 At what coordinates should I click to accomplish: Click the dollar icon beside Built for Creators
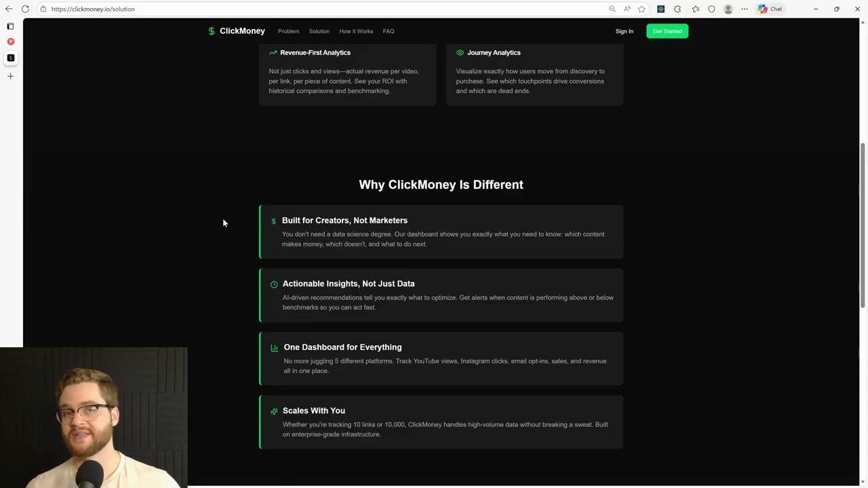[x=273, y=220]
